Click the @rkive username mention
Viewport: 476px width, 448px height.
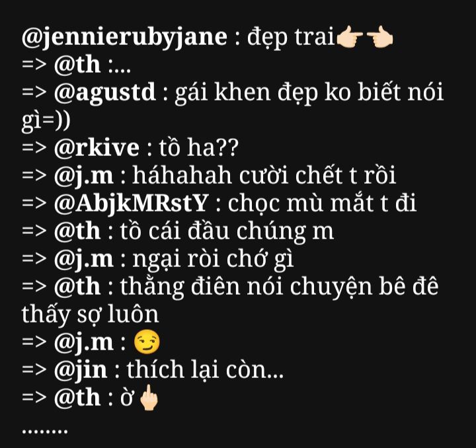97,148
